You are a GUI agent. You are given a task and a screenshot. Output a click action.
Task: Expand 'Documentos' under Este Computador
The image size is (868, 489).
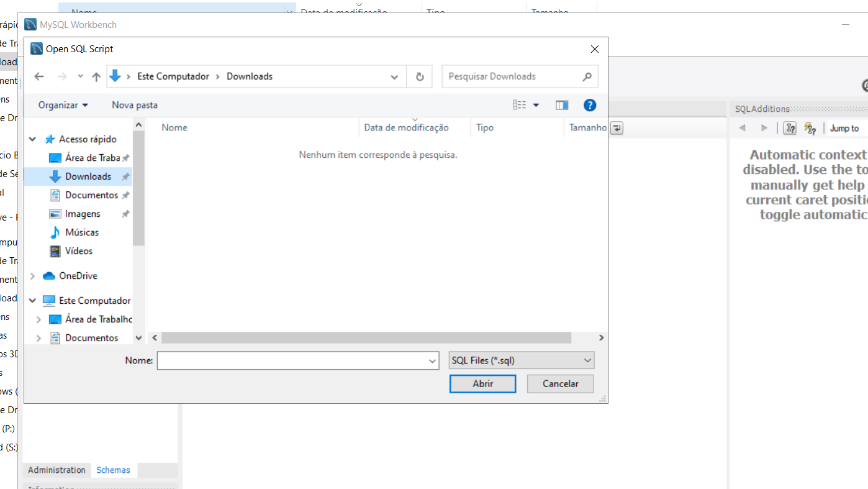pos(39,338)
